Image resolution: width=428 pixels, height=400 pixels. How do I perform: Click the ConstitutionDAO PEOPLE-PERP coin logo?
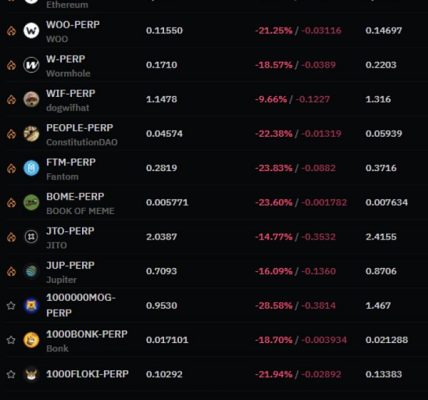tap(31, 134)
